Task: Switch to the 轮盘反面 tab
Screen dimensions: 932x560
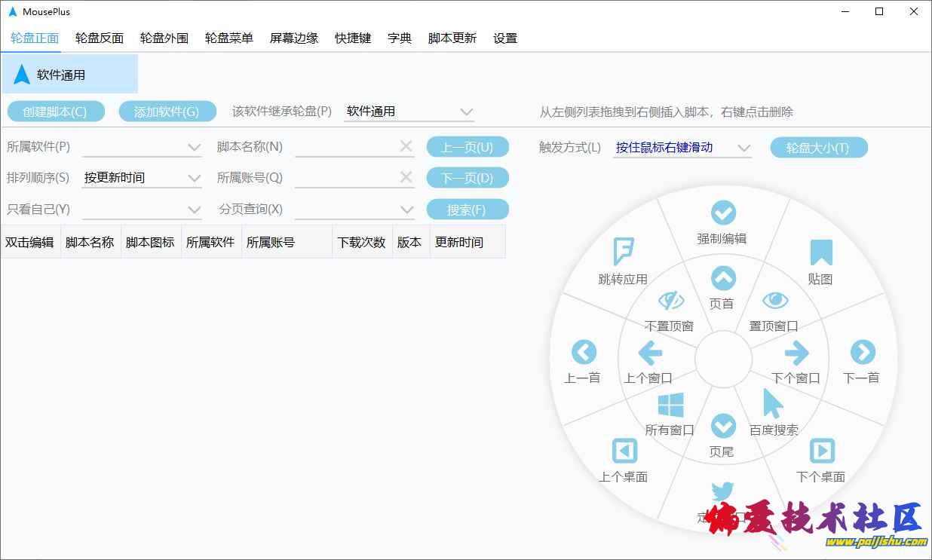Action: [x=100, y=38]
